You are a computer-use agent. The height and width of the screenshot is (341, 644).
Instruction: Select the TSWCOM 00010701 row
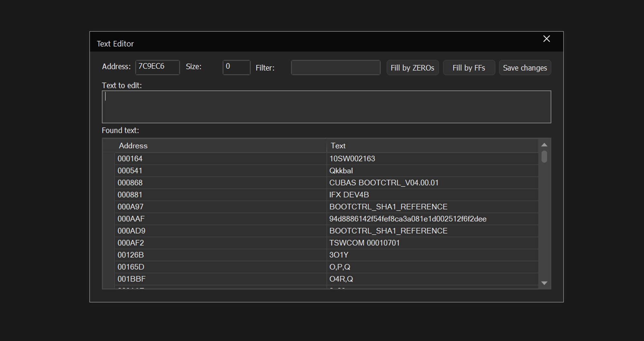[364, 243]
